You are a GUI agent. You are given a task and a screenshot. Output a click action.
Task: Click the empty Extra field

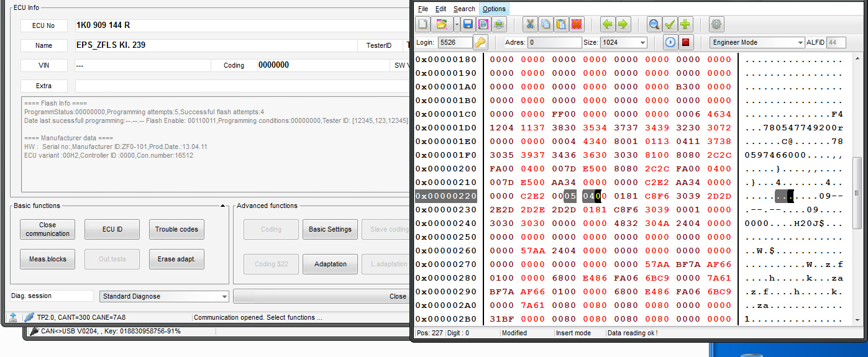242,86
